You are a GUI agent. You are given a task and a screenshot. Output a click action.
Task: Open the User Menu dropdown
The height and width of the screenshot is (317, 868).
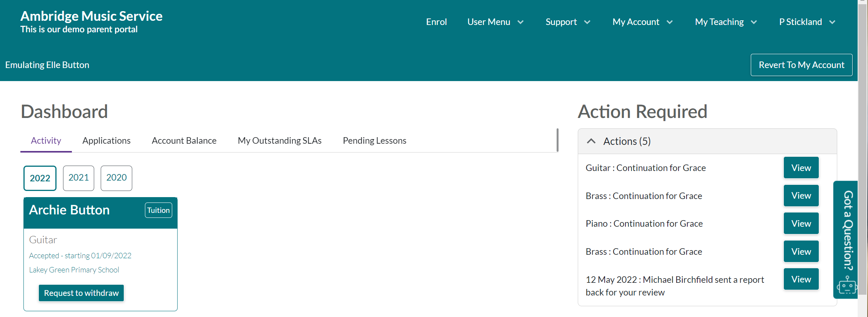496,22
